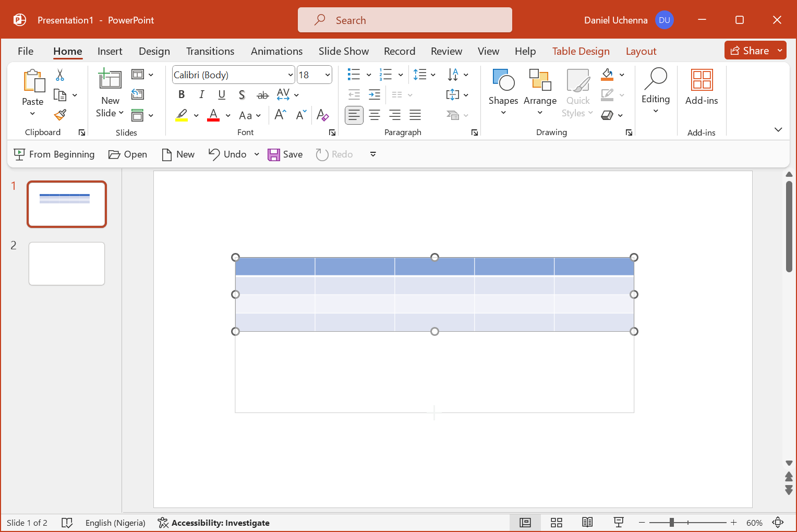Select slide 2 thumbnail
Viewport: 797px width, 532px height.
point(67,263)
